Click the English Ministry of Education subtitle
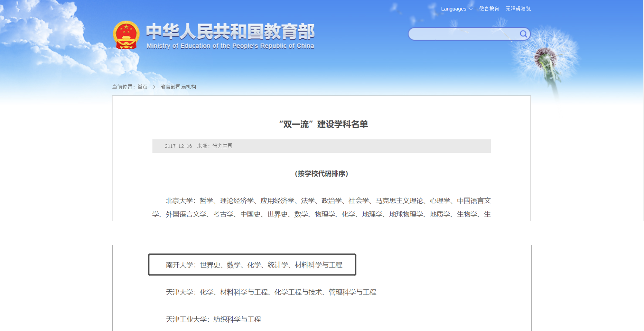Viewport: 644px width, 331px height. pyautogui.click(x=230, y=46)
